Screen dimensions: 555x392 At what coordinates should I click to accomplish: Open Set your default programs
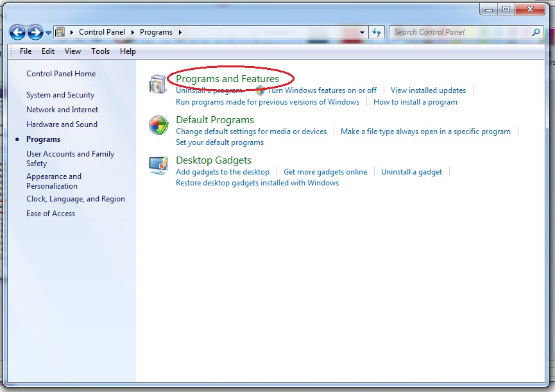(220, 142)
